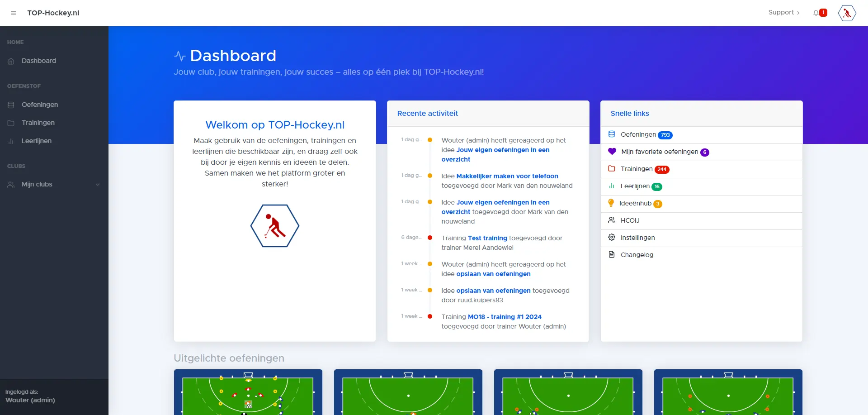Toggle the hamburger sidebar menu
The height and width of the screenshot is (415, 868).
tap(14, 13)
